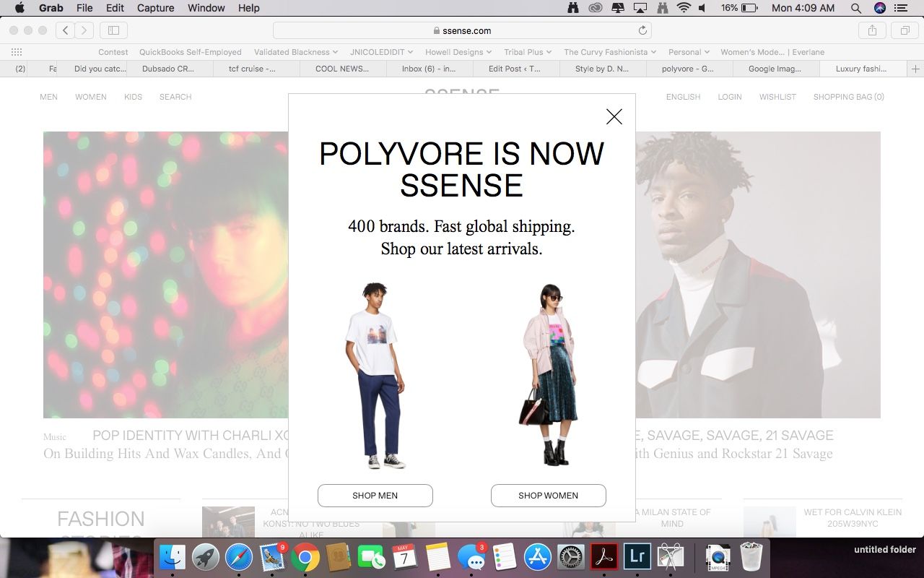This screenshot has height=578, width=924.
Task: Toggle the Safari sidebar button
Action: 113,30
